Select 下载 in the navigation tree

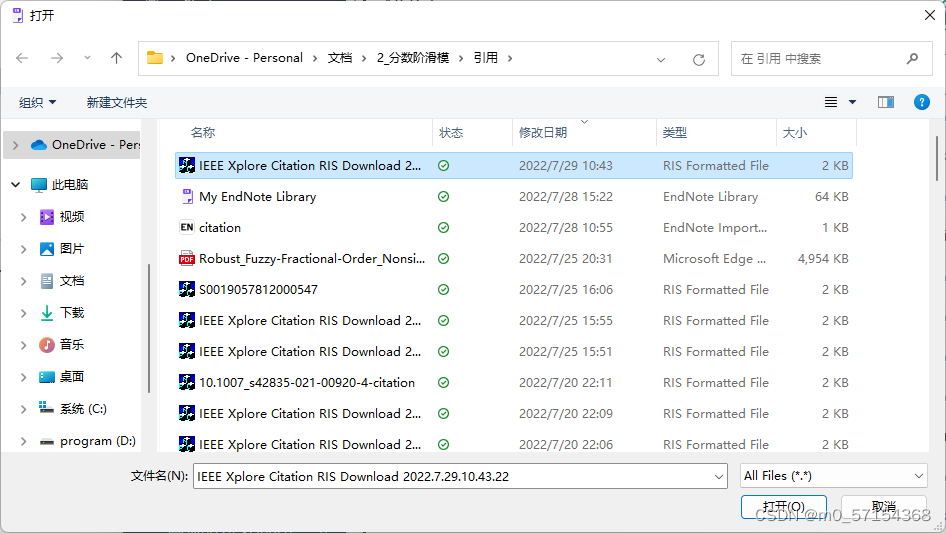[x=72, y=313]
